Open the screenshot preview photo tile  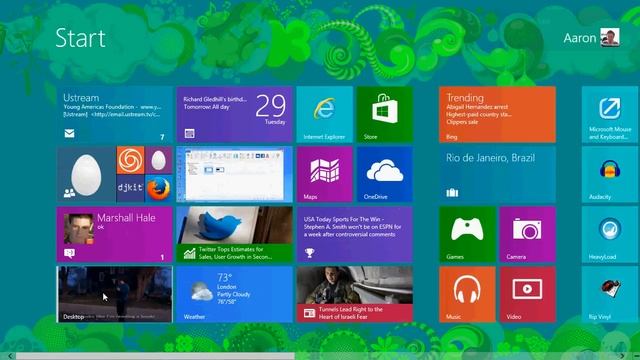click(234, 174)
